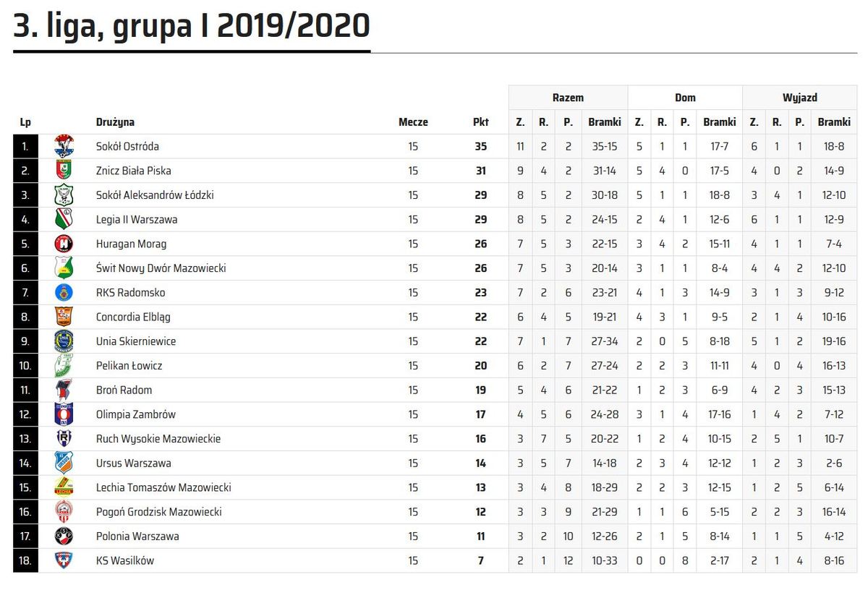Click the Dom header group
868x598 pixels.
[685, 98]
